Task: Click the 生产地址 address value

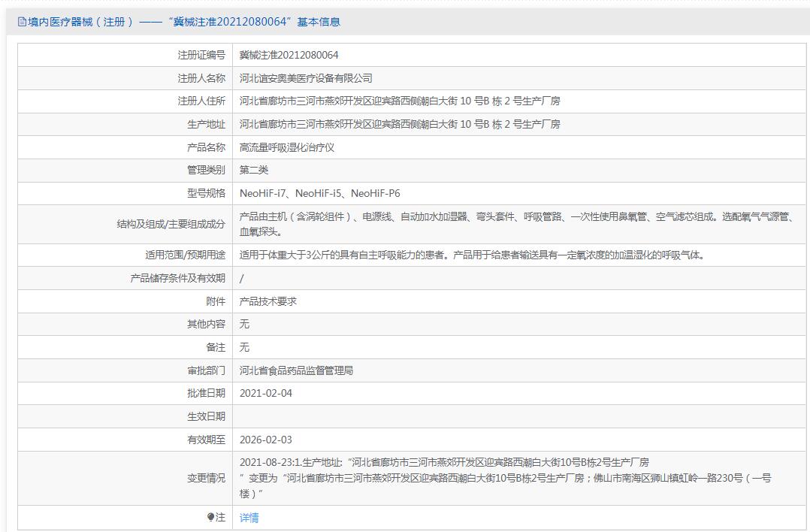Action: click(399, 124)
